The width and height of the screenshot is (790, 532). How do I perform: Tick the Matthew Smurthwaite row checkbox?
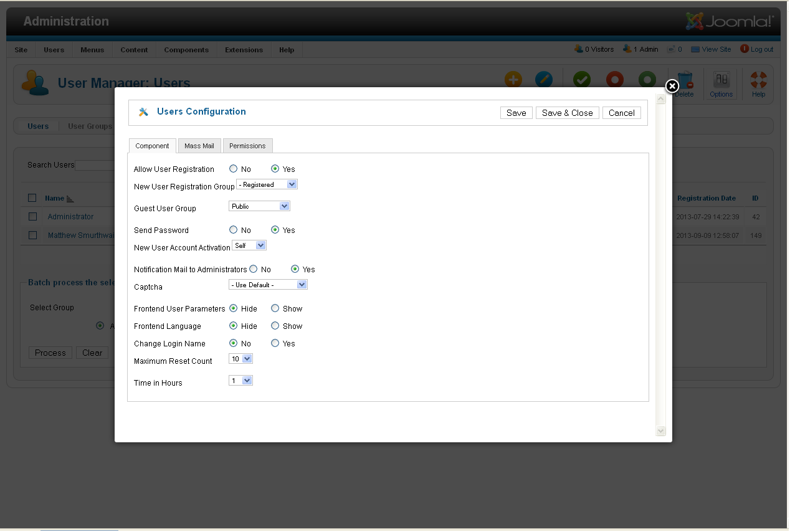pos(32,235)
